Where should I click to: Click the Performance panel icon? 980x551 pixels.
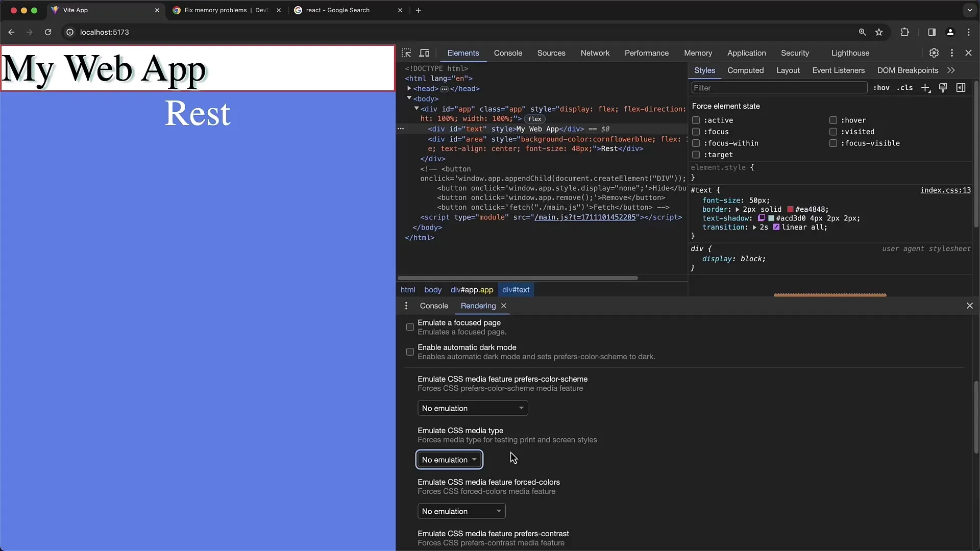click(x=646, y=53)
